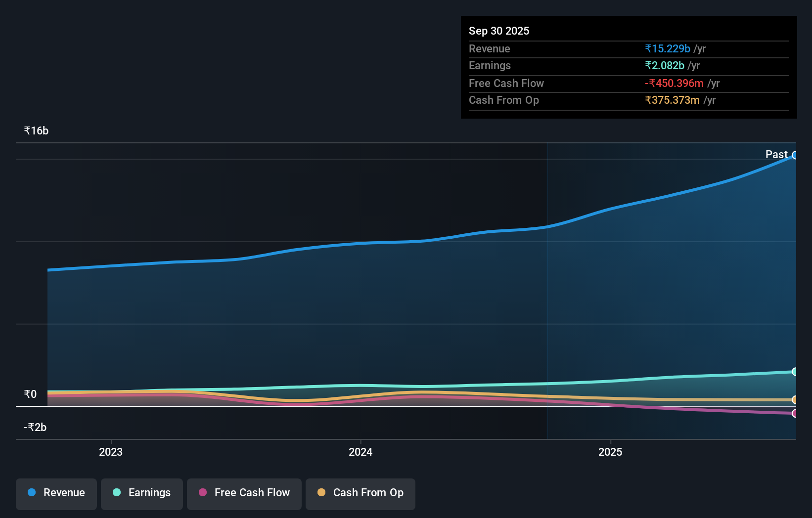Hide the Cash From Op series
The height and width of the screenshot is (518, 812).
(x=360, y=493)
